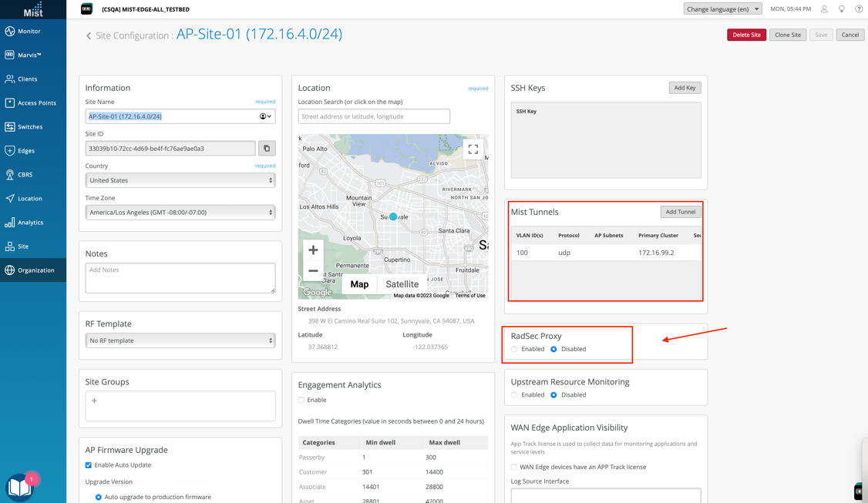This screenshot has height=503, width=868.
Task: Open the RF Template dropdown
Action: [x=180, y=340]
